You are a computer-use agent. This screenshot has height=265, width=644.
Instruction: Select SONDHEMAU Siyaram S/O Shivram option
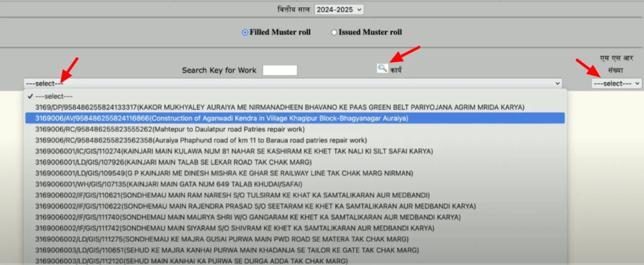(x=295, y=228)
